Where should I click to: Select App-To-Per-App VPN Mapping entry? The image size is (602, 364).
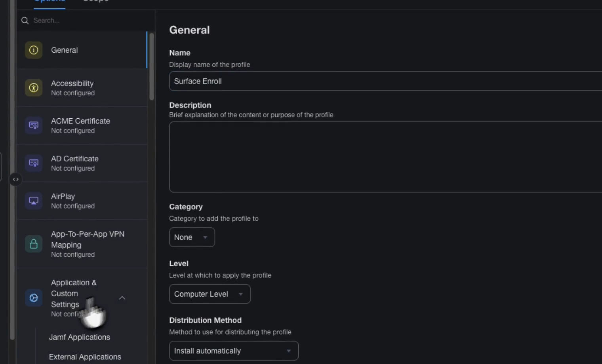(x=82, y=244)
